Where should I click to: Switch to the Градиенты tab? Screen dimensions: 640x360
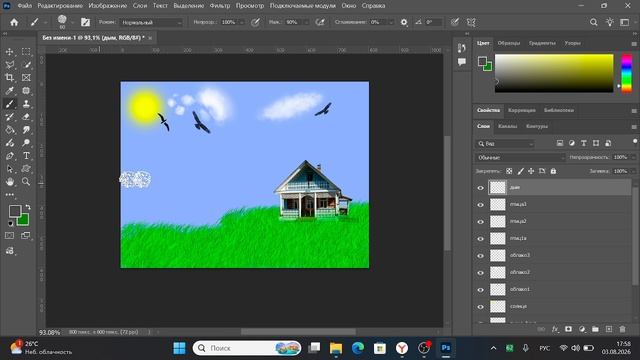(x=542, y=43)
